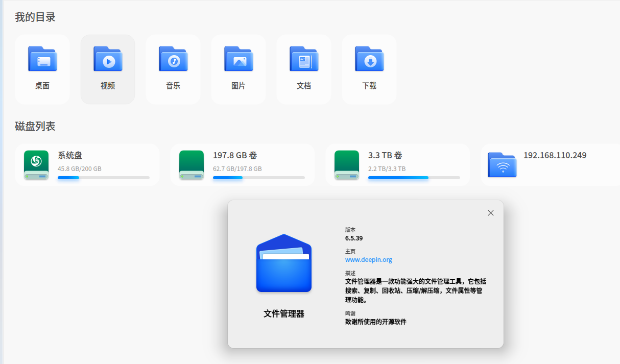Image resolution: width=620 pixels, height=364 pixels.
Task: Click the 197.8 GB 卷 usage bar
Action: (x=259, y=178)
